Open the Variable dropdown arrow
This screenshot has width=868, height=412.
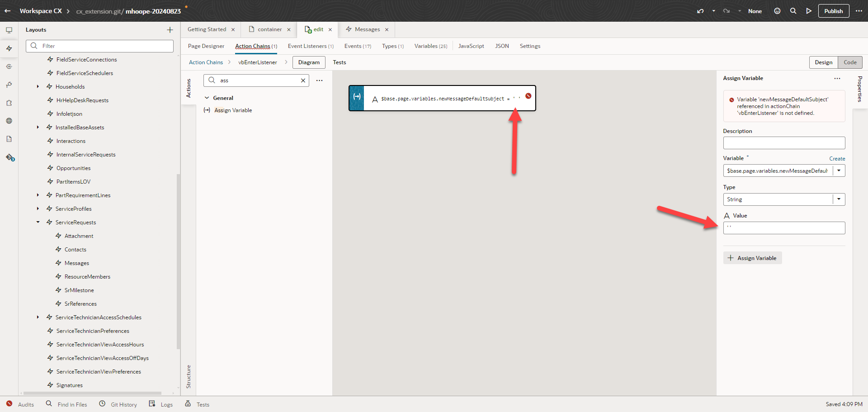point(839,170)
